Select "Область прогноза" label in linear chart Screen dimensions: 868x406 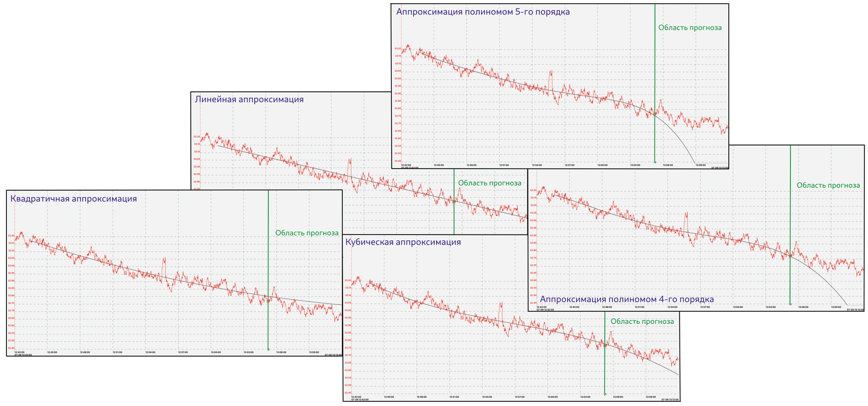pos(490,183)
